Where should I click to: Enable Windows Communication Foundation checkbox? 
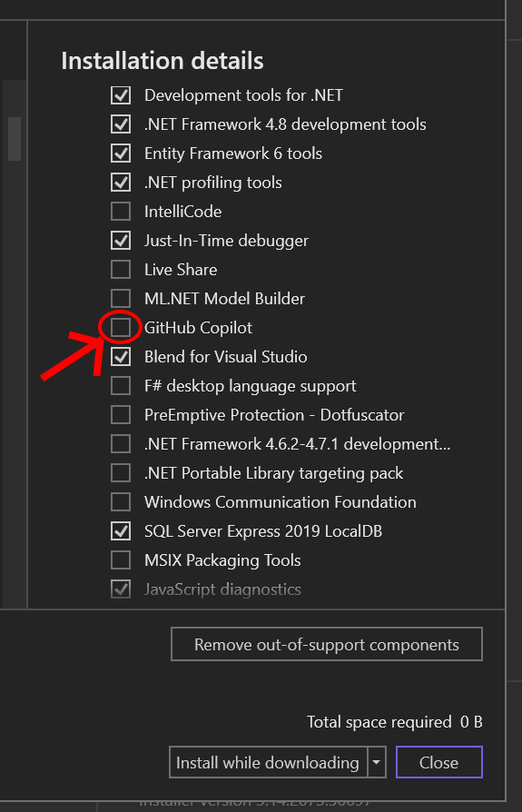[x=121, y=501]
